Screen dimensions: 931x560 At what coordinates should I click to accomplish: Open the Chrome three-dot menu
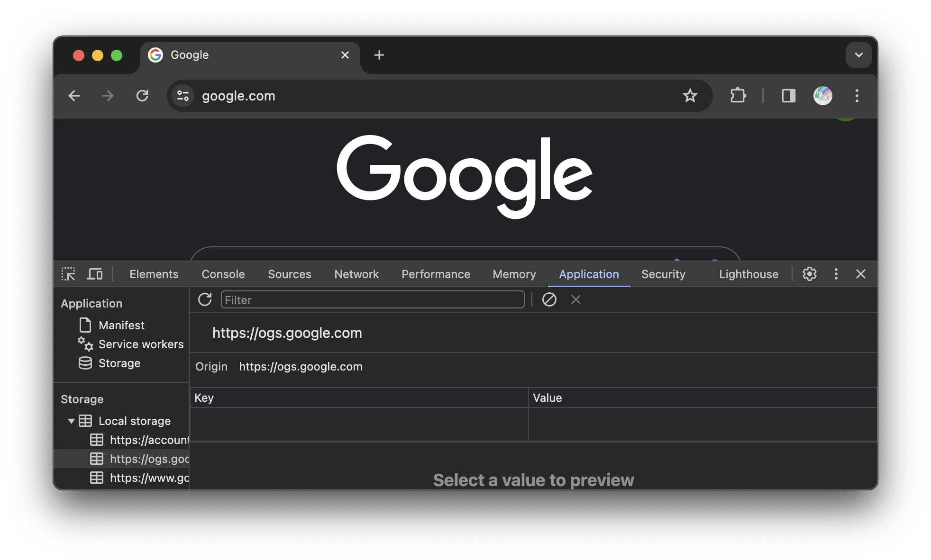click(857, 96)
